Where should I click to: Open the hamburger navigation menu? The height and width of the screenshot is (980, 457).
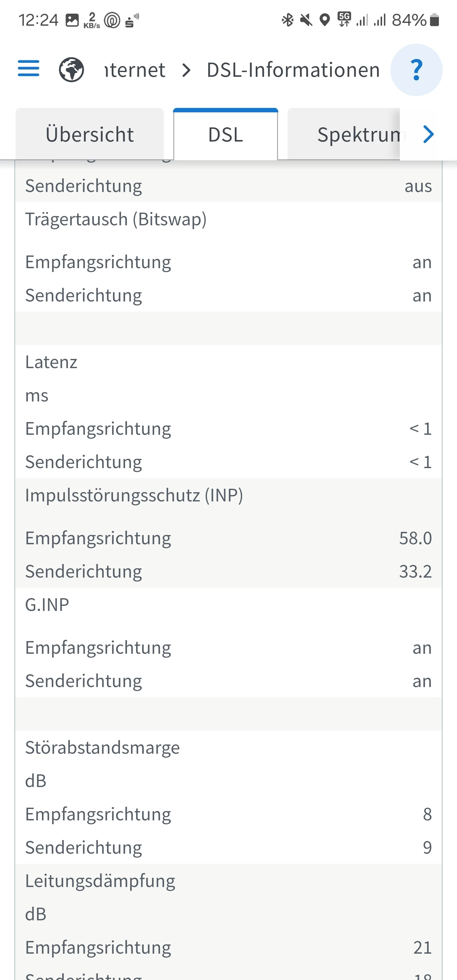click(29, 69)
